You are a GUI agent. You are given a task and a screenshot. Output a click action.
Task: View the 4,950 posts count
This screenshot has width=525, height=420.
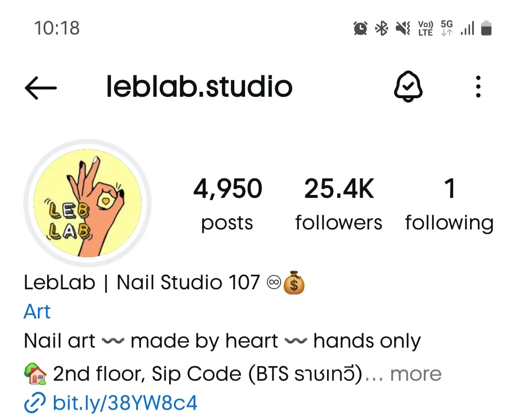click(x=227, y=203)
